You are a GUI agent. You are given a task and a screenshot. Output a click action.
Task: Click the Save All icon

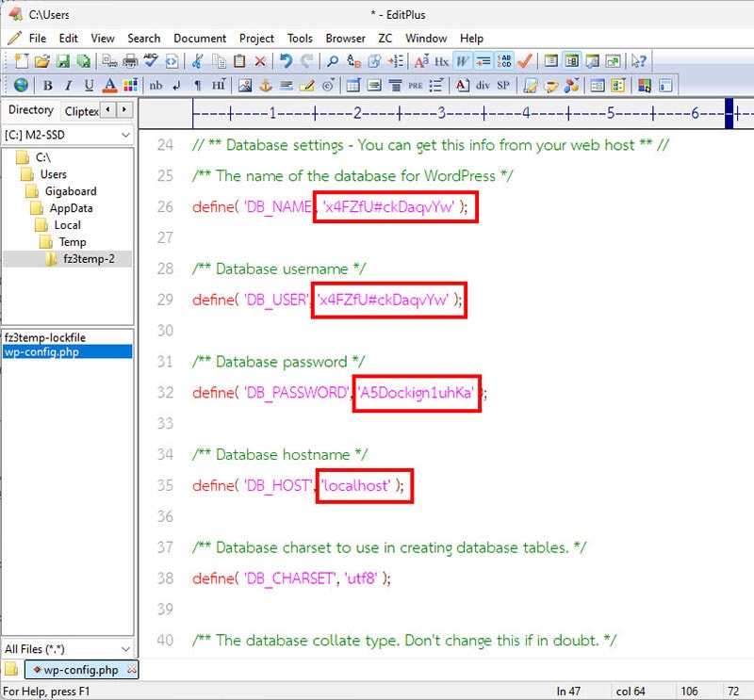(84, 61)
